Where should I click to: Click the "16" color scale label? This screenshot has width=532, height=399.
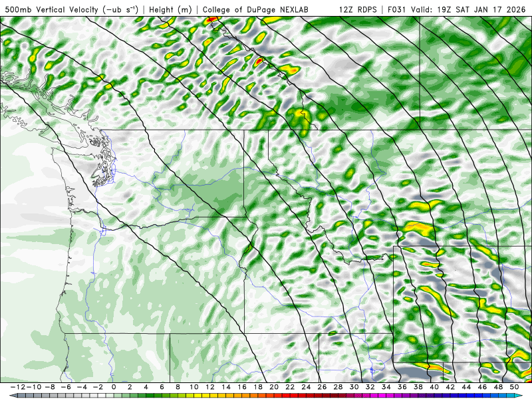[x=242, y=387]
